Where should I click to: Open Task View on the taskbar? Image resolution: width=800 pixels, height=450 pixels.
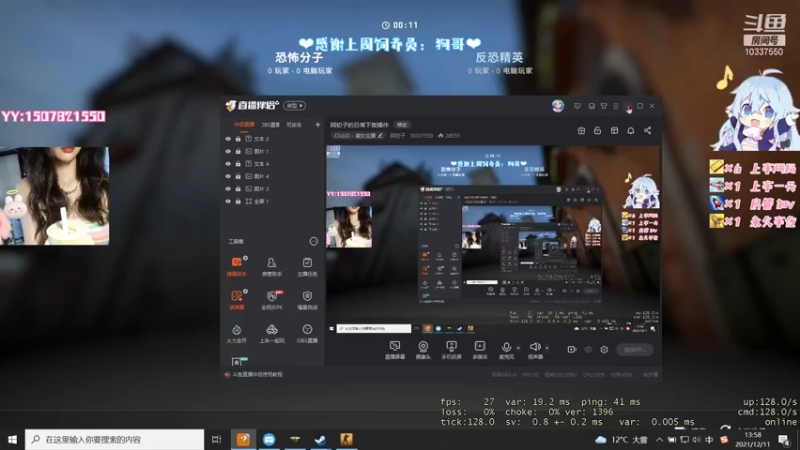(x=216, y=439)
